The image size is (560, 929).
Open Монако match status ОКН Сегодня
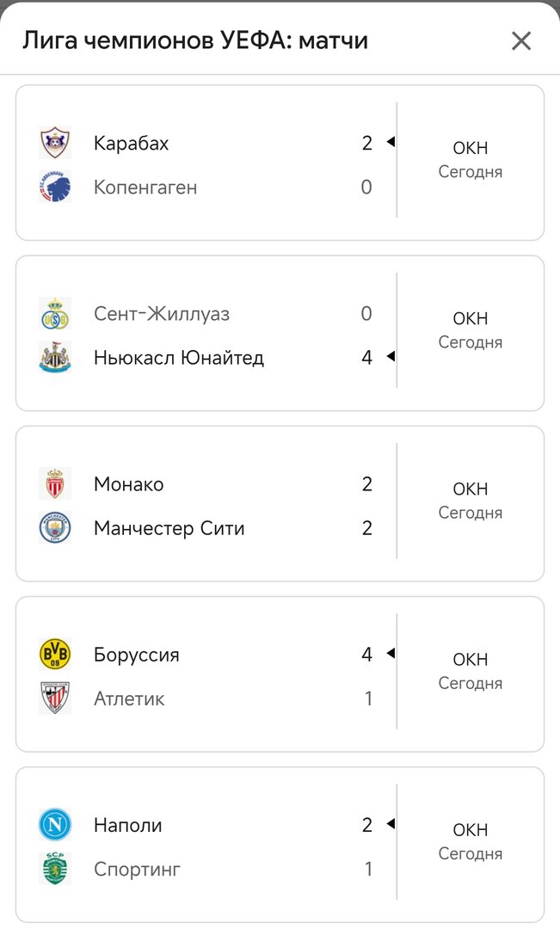470,500
